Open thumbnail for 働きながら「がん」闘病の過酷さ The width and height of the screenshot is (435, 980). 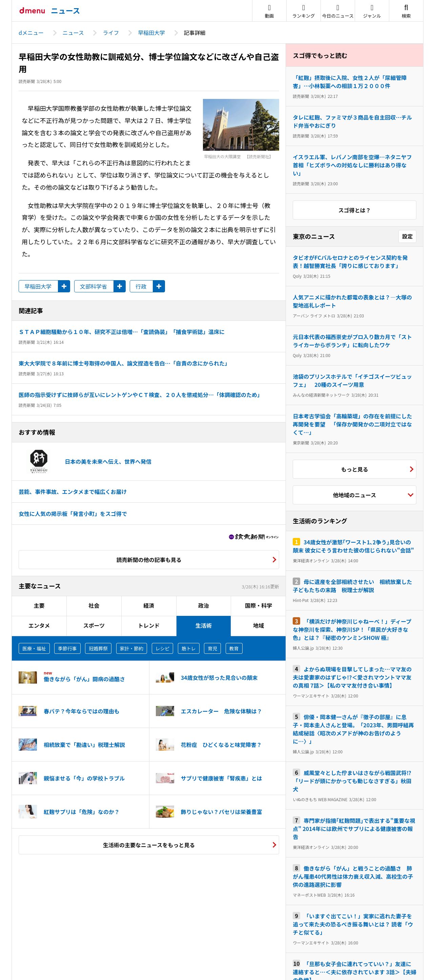28,677
